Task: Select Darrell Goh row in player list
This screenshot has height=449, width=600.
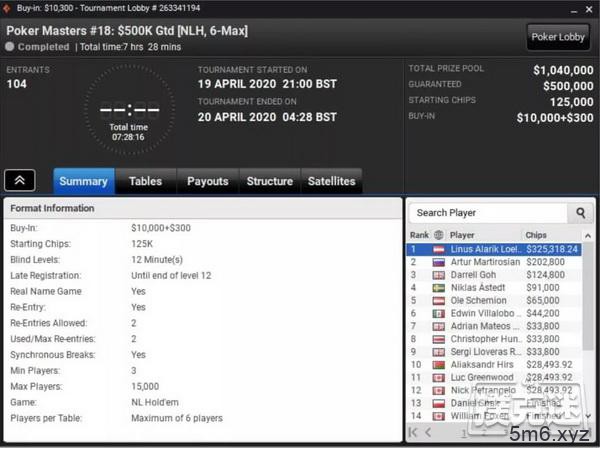Action: click(494, 275)
